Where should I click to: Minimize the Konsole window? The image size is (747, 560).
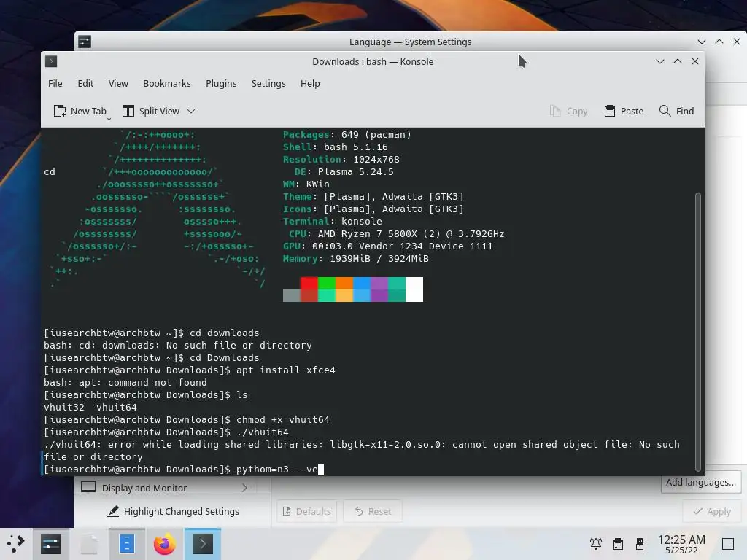coord(659,61)
